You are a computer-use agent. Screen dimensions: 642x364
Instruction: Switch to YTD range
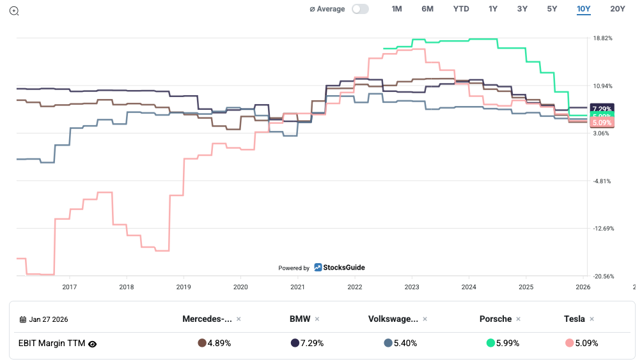[x=461, y=9]
